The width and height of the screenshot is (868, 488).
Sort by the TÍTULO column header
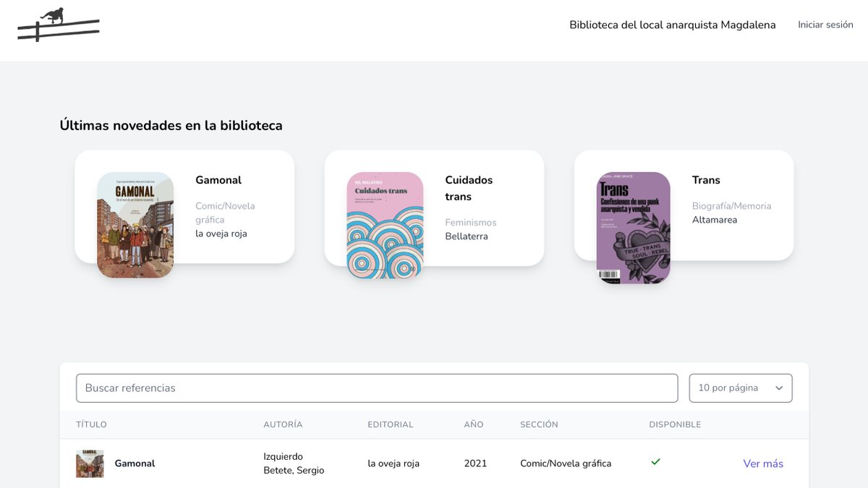[x=91, y=424]
